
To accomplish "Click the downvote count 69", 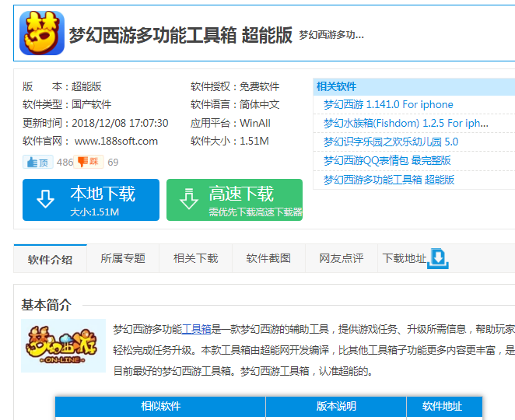I will [x=113, y=163].
